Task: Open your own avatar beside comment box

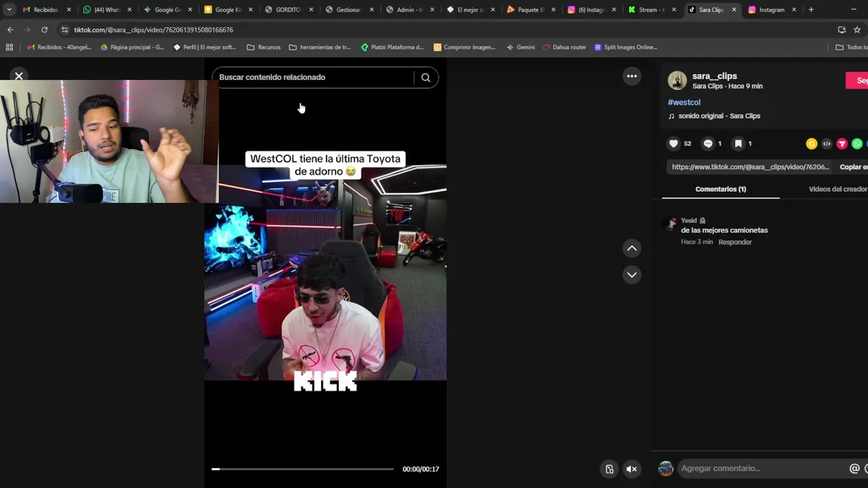Action: (666, 468)
